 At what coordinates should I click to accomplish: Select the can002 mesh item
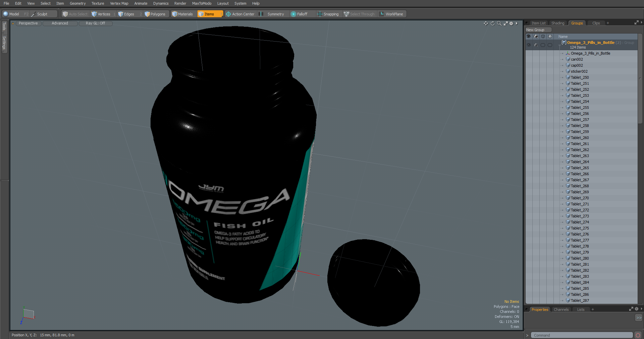point(577,59)
